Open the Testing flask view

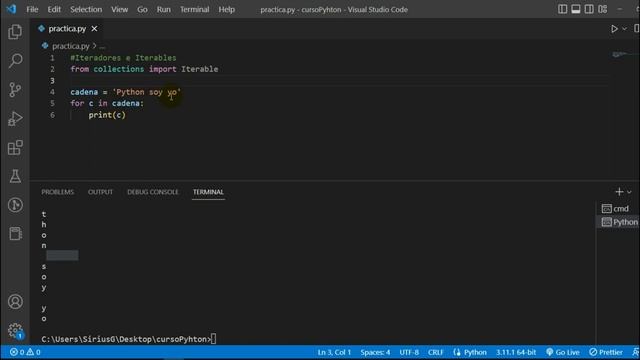(x=15, y=176)
